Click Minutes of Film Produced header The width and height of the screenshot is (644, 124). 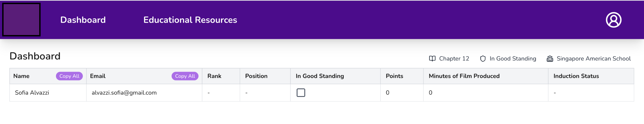464,76
